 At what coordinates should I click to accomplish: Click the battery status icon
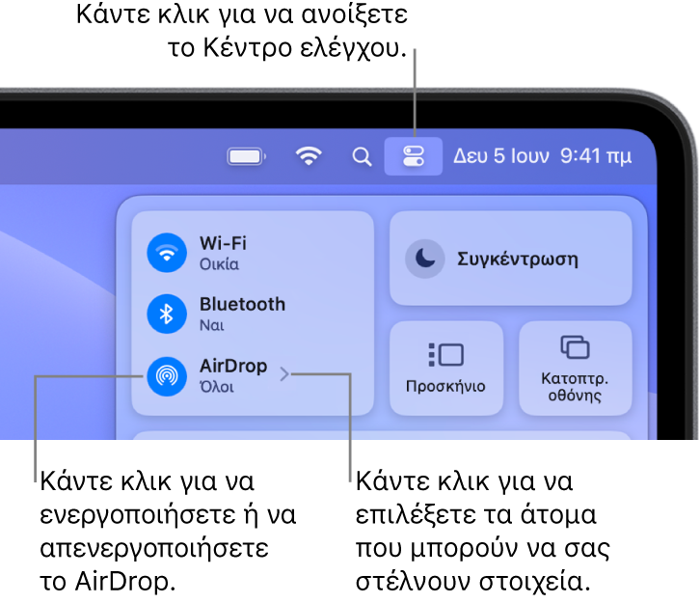tap(247, 156)
